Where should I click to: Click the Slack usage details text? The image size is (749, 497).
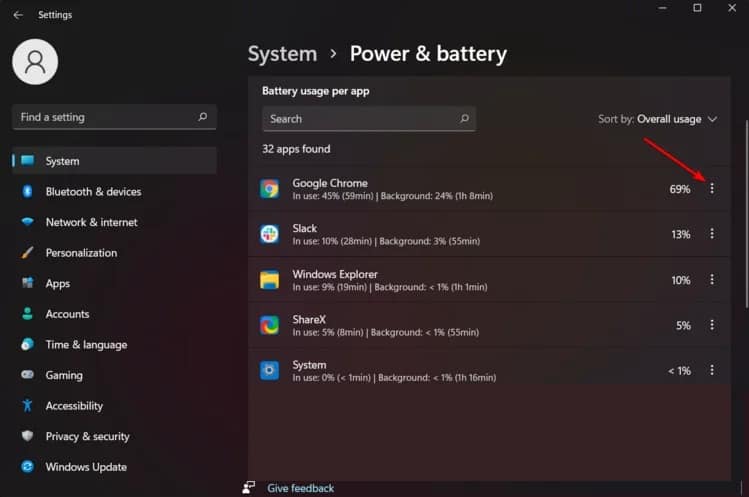tap(386, 241)
